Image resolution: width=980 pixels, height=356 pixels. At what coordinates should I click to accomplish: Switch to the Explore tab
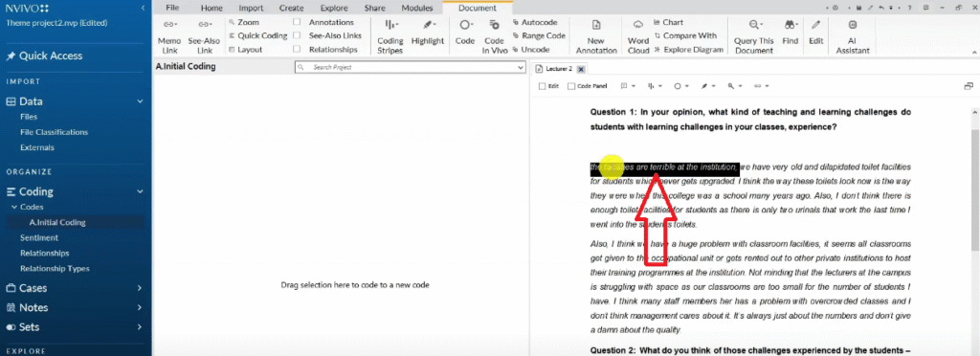(334, 8)
